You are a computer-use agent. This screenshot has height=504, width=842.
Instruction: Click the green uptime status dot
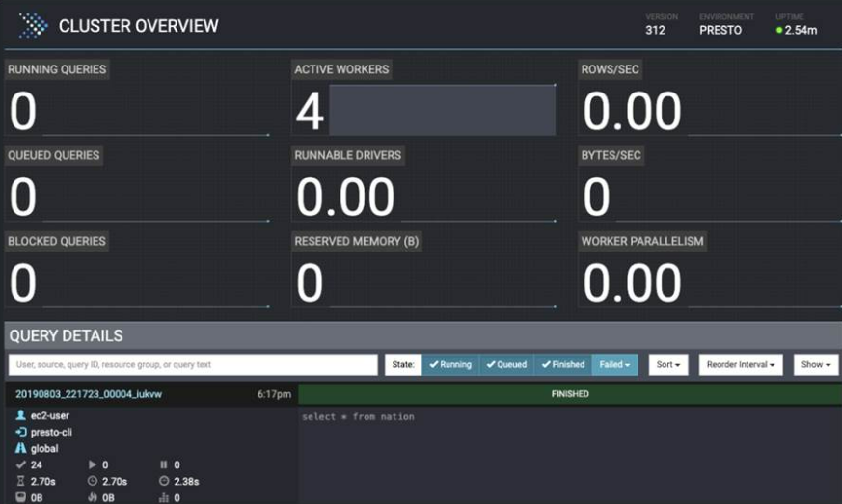(779, 30)
